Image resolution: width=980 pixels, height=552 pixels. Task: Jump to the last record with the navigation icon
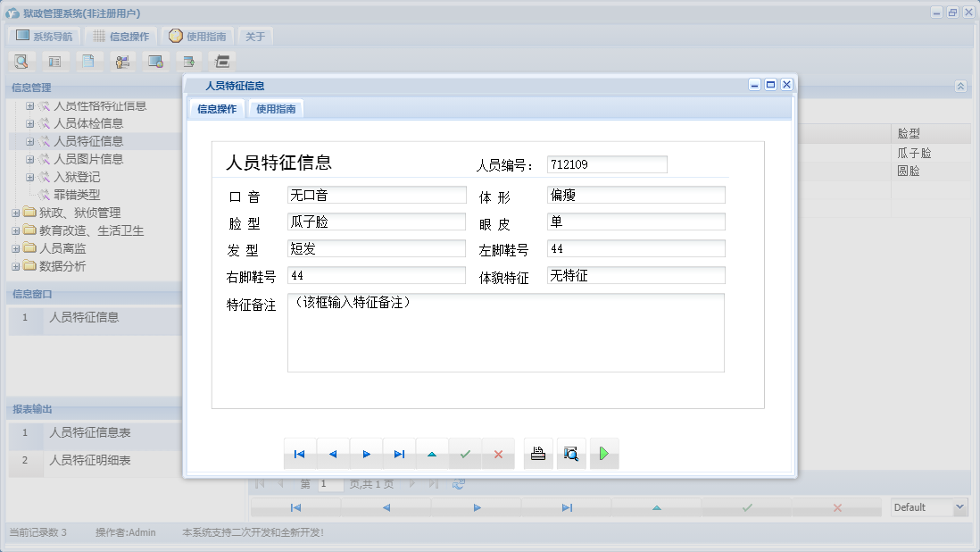(399, 453)
